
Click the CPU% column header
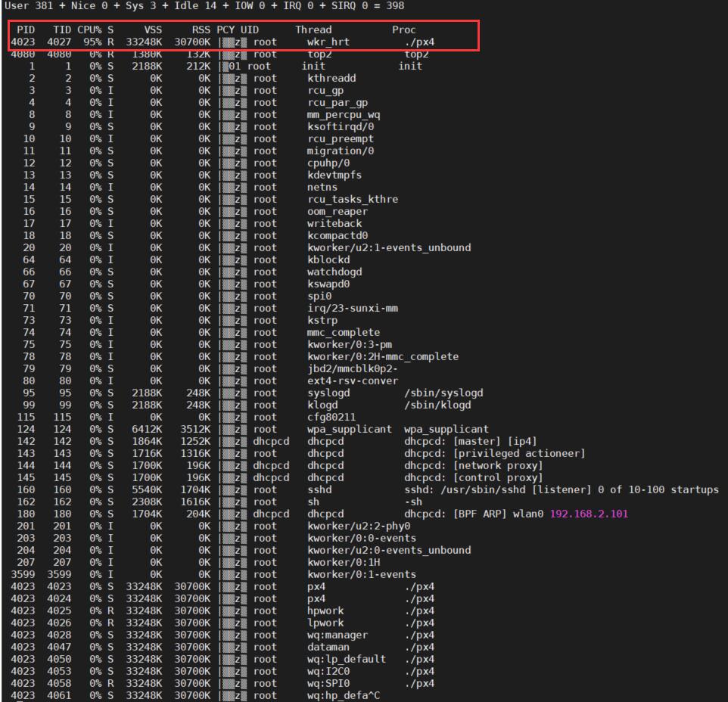(x=89, y=30)
